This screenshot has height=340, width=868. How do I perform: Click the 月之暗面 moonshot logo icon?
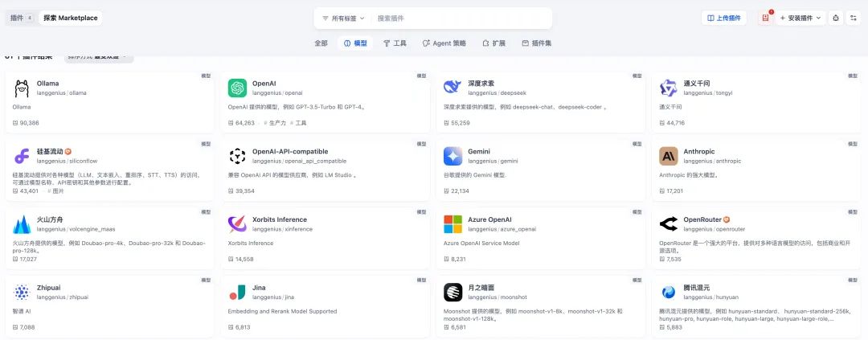tap(452, 293)
